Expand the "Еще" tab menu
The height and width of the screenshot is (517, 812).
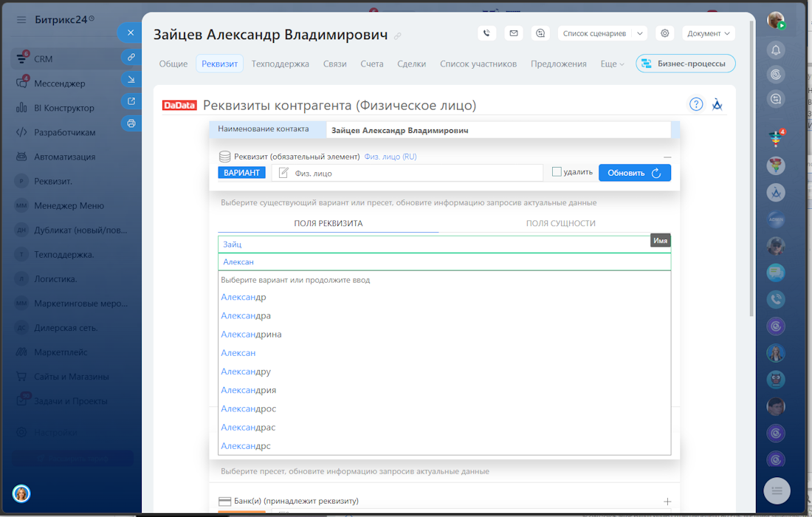(x=612, y=64)
